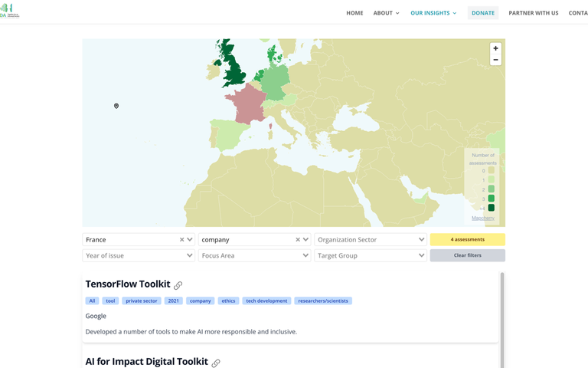The height and width of the screenshot is (368, 588).
Task: Click the 'tech development' tag
Action: [266, 301]
